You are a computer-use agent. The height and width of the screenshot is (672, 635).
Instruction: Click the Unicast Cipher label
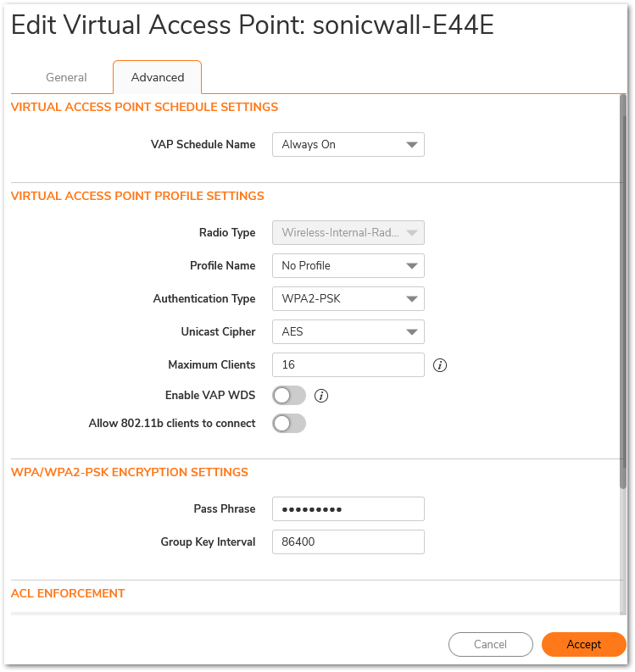(218, 331)
